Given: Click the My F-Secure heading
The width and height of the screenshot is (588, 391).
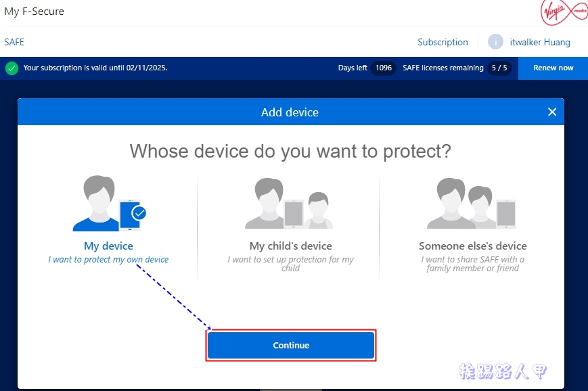Looking at the screenshot, I should [x=35, y=11].
